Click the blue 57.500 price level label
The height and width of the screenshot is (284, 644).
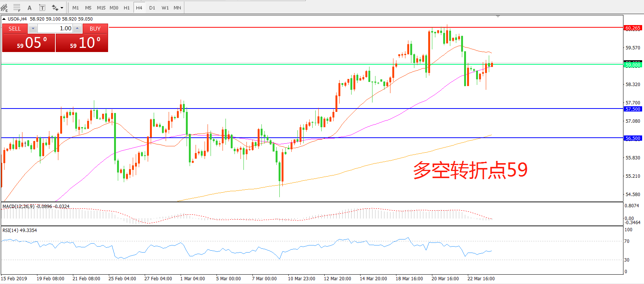(633, 109)
